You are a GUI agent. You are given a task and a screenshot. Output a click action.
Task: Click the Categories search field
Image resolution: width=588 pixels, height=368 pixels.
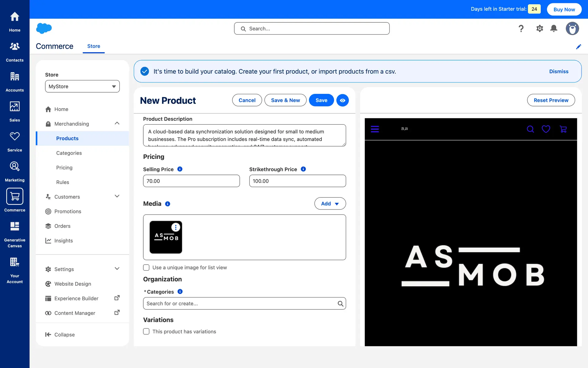[x=240, y=304]
